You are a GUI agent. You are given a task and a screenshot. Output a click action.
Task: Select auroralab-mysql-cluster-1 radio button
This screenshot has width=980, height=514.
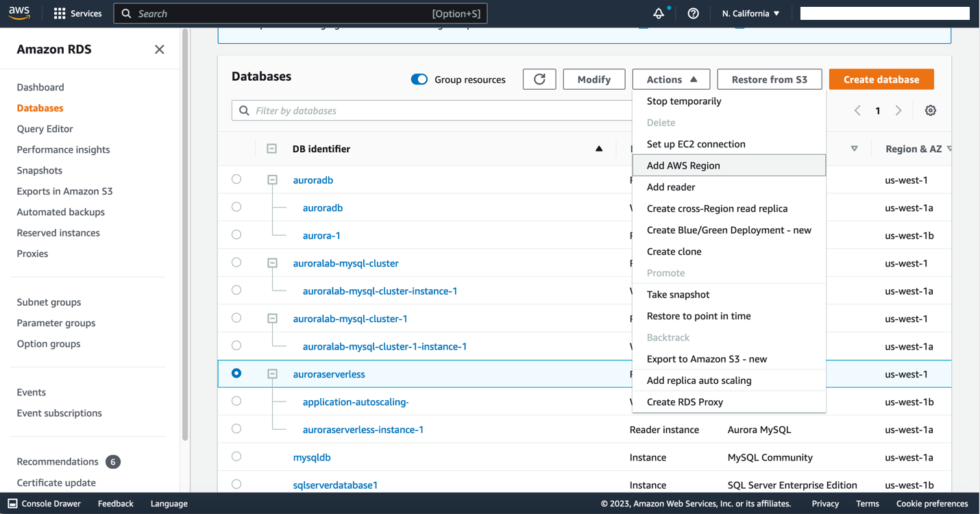236,318
